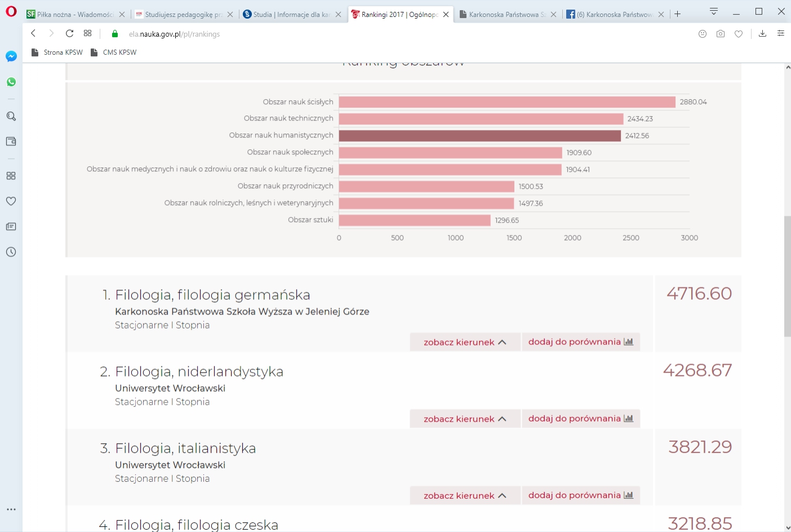Click the highlighted Obszar nauk humanistycznych bar
This screenshot has width=791, height=532.
[480, 136]
